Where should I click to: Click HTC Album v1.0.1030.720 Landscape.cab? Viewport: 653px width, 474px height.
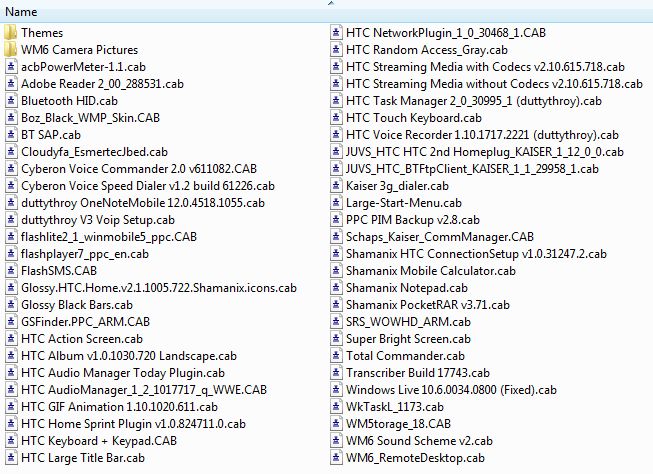point(129,356)
